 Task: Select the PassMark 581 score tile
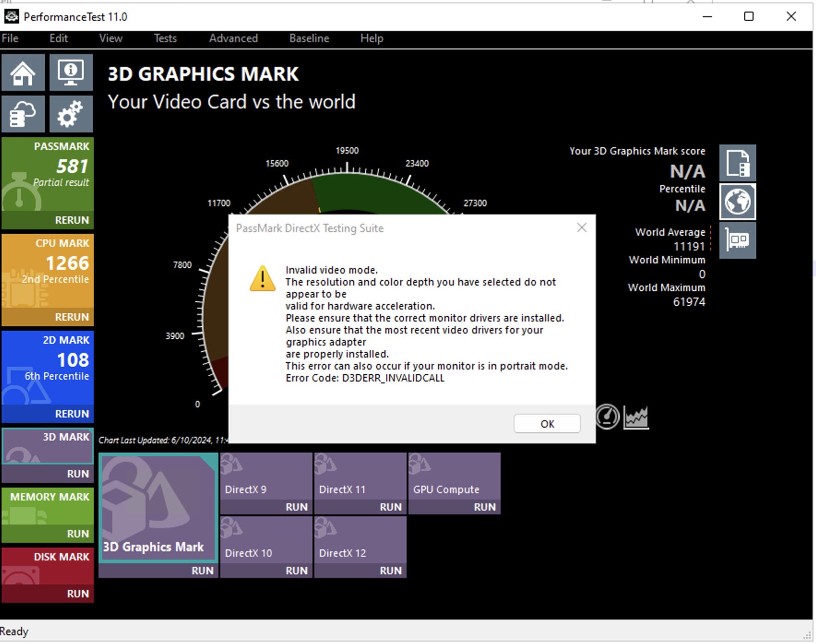pyautogui.click(x=48, y=175)
